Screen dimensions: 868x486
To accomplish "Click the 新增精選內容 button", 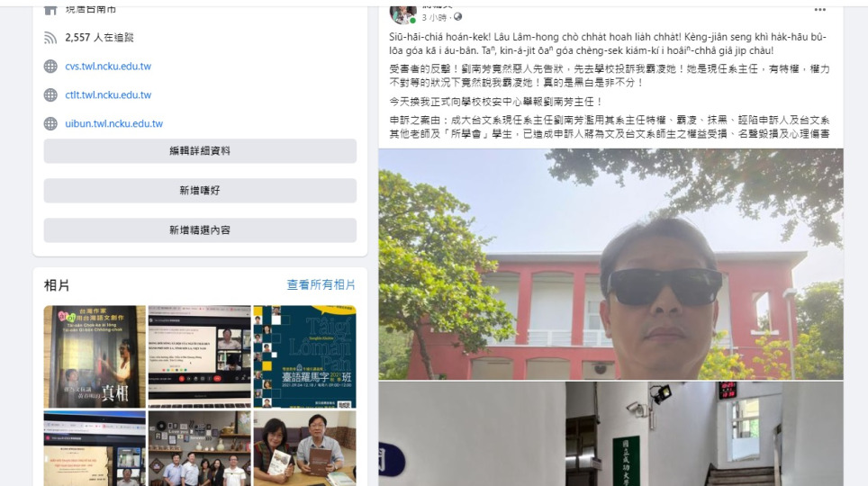I will click(200, 230).
